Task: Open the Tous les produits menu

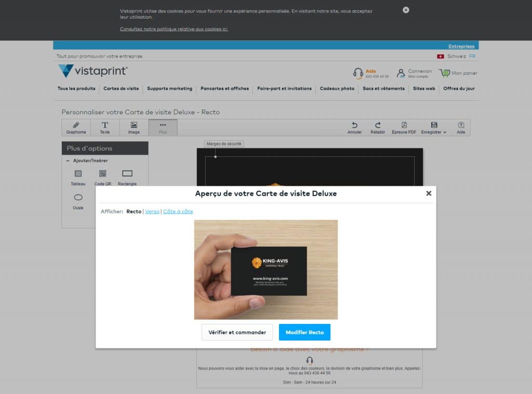Action: [x=76, y=88]
